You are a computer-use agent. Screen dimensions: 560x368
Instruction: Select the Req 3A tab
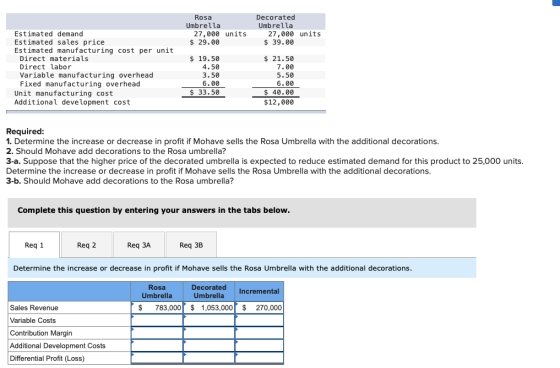139,245
